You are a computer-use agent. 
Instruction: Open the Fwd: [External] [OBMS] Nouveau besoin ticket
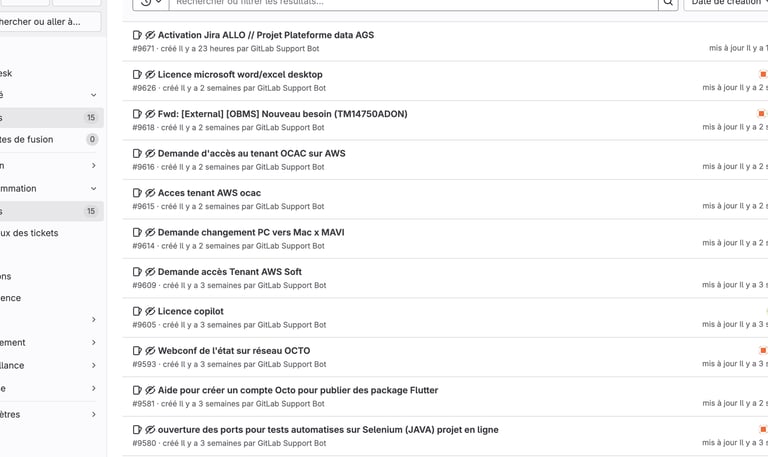(282, 114)
